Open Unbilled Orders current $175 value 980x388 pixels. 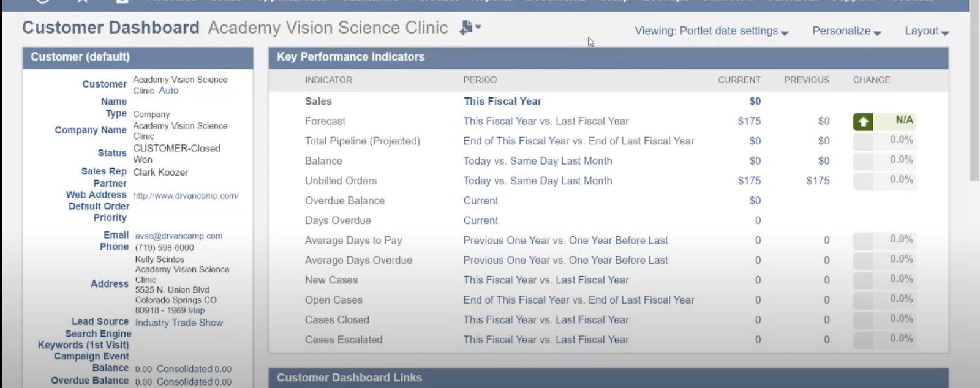click(749, 181)
